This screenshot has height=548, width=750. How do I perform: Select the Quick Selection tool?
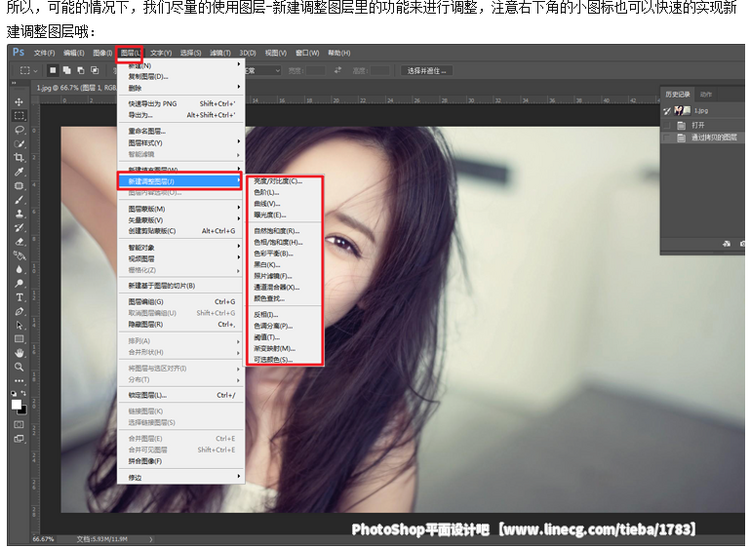(19, 144)
